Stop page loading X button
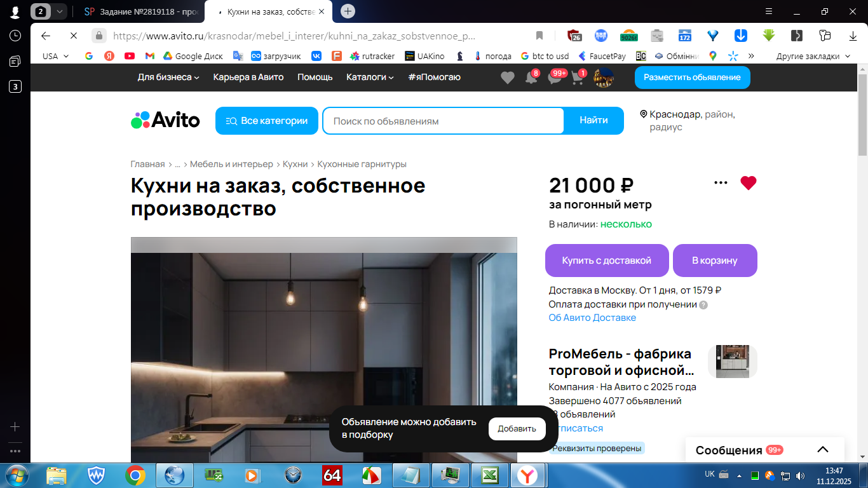The height and width of the screenshot is (488, 868). click(74, 36)
